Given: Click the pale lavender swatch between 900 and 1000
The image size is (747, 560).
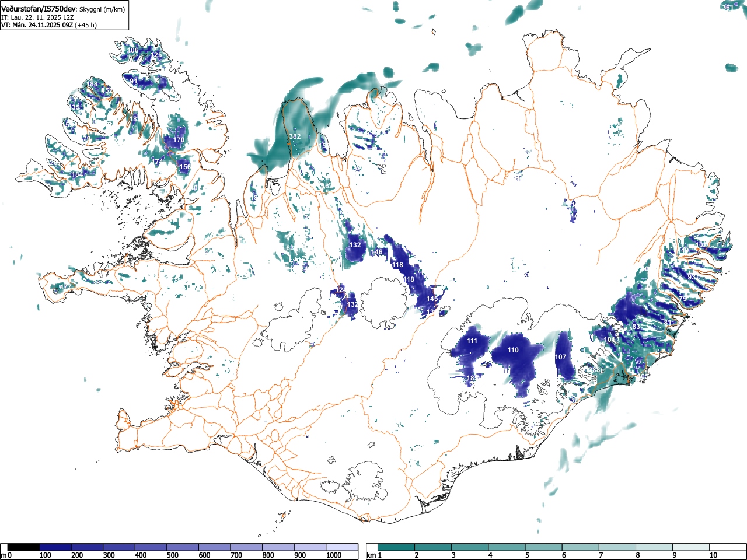Looking at the screenshot, I should coord(310,547).
